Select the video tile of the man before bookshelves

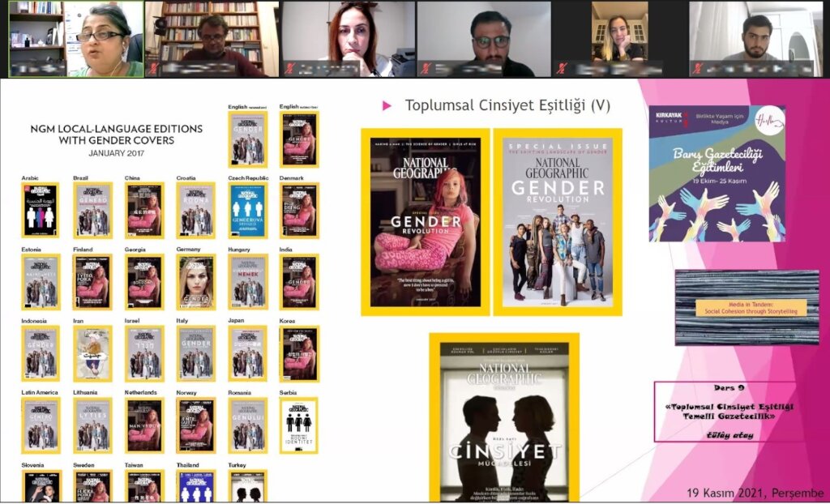212,39
